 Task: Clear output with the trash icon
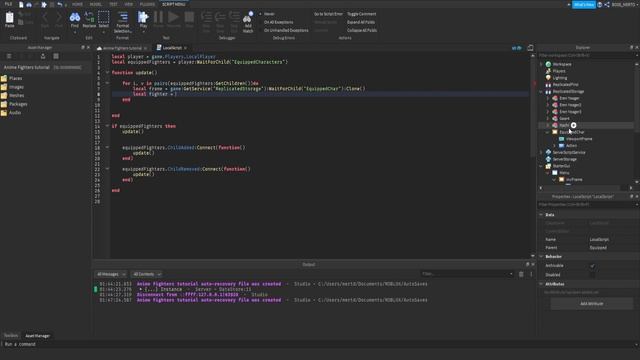coord(521,274)
